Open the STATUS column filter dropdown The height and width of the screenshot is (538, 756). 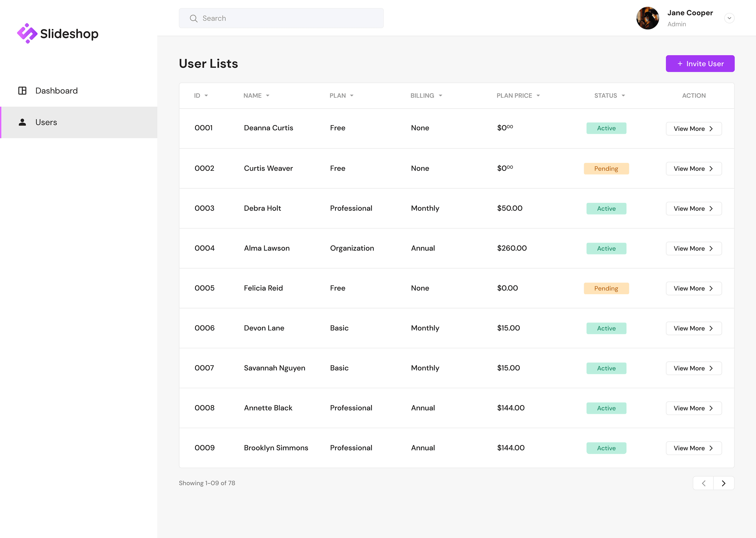point(623,95)
